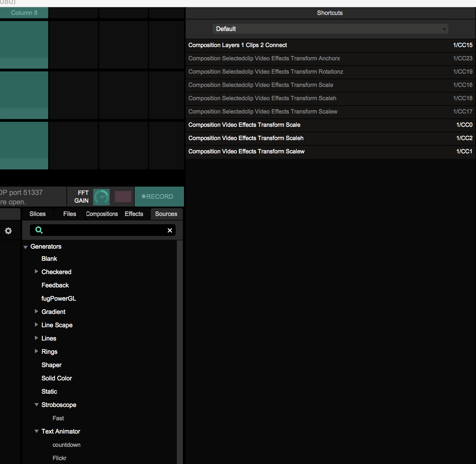476x464 pixels.
Task: Clear the search field with X
Action: (x=170, y=230)
